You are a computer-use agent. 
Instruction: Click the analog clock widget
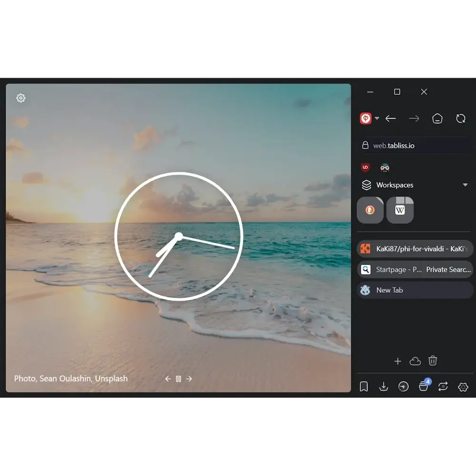179,237
